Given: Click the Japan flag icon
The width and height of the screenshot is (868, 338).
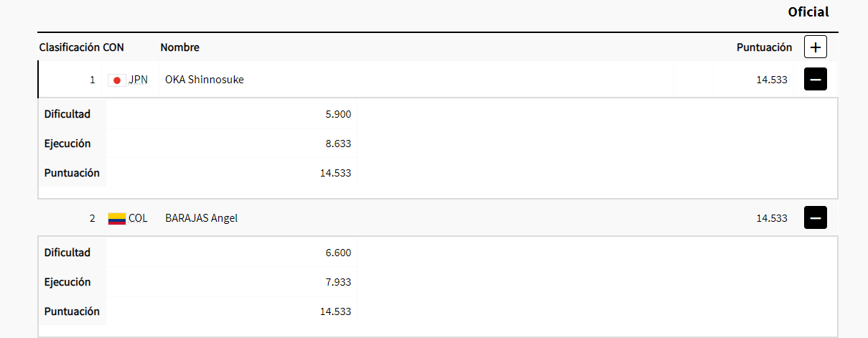Looking at the screenshot, I should (116, 80).
